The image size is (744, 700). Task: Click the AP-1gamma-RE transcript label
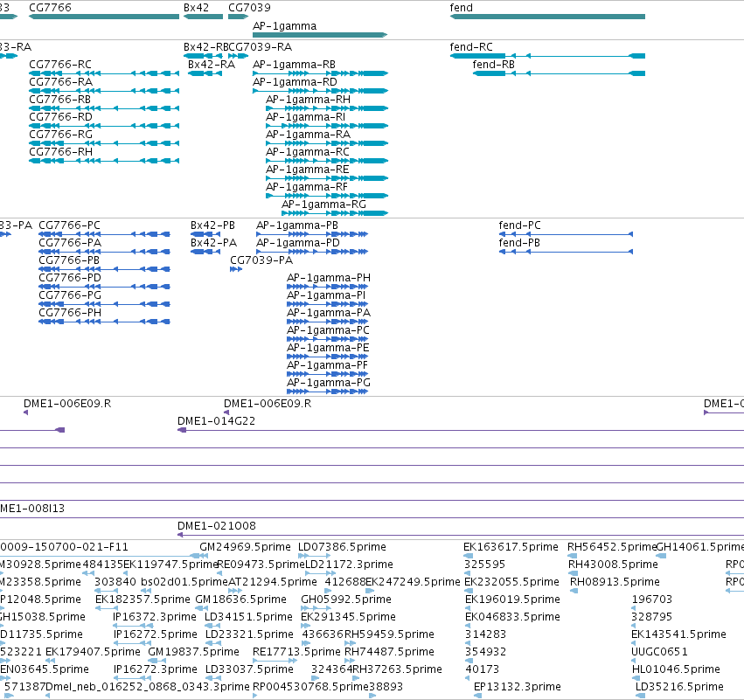tap(308, 170)
